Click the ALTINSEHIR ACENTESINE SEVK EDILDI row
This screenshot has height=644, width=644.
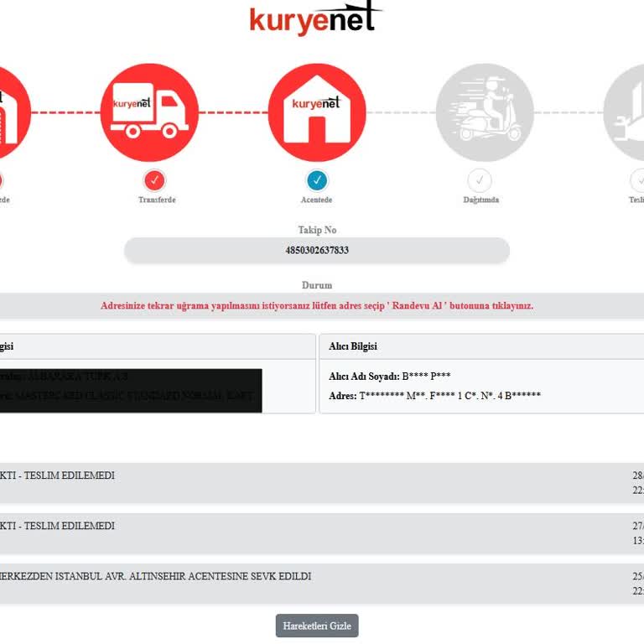click(x=322, y=584)
